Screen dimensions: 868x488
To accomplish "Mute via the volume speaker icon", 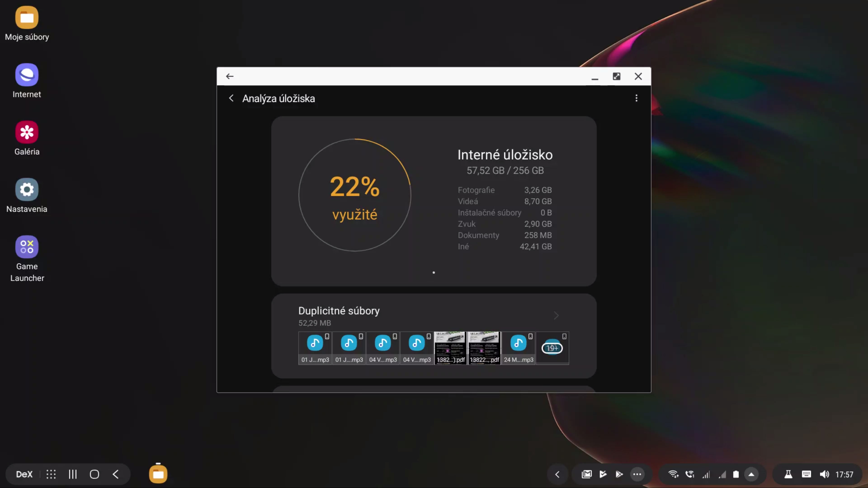I will pyautogui.click(x=824, y=474).
